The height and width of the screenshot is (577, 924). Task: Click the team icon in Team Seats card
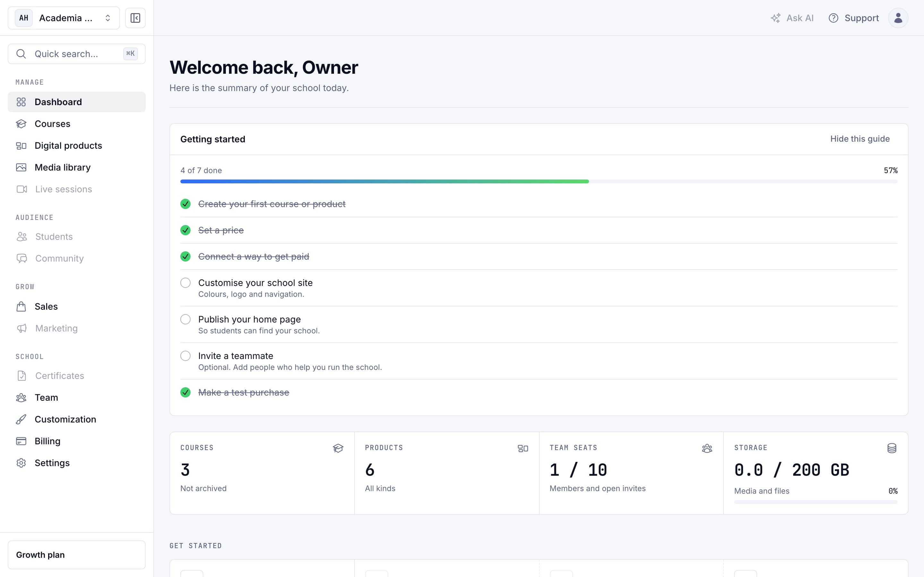707,448
